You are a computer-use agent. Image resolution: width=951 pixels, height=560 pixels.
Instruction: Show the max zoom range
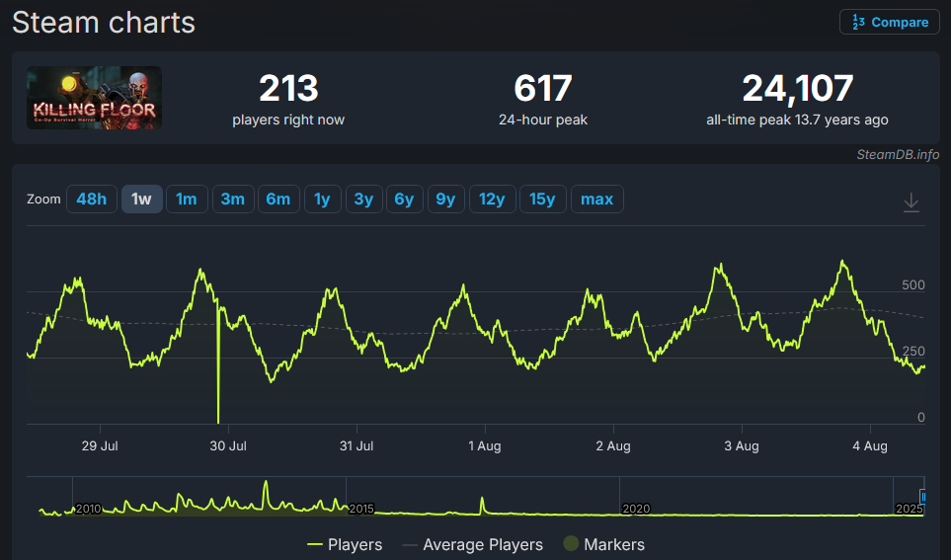(x=597, y=199)
